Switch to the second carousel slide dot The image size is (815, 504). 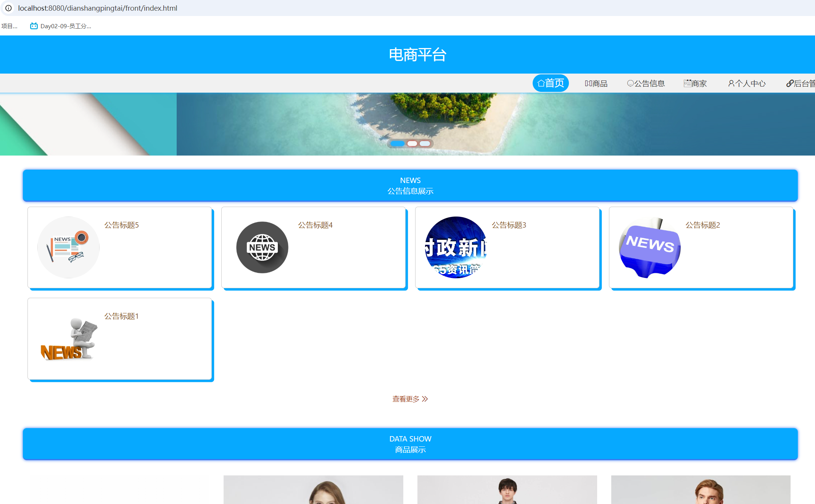(x=412, y=144)
